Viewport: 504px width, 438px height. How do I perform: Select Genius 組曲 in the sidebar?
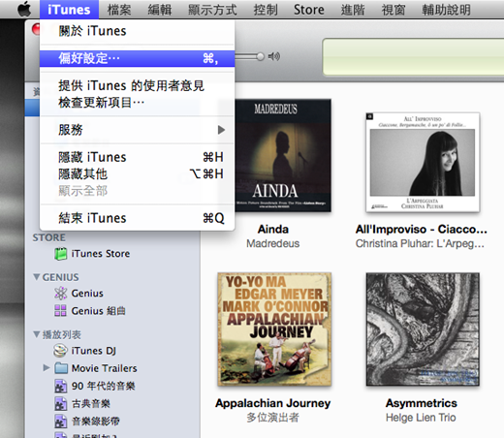98,311
